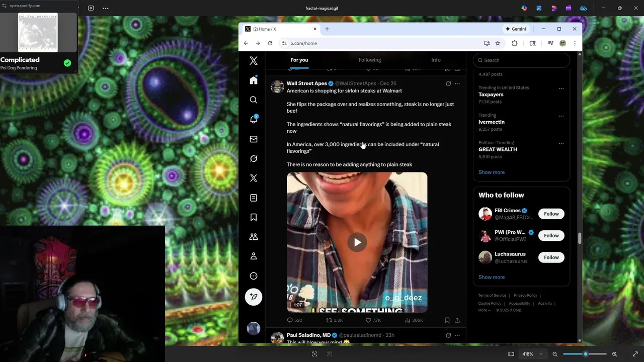644x362 pixels.
Task: Open Notifications bell icon
Action: tap(254, 120)
